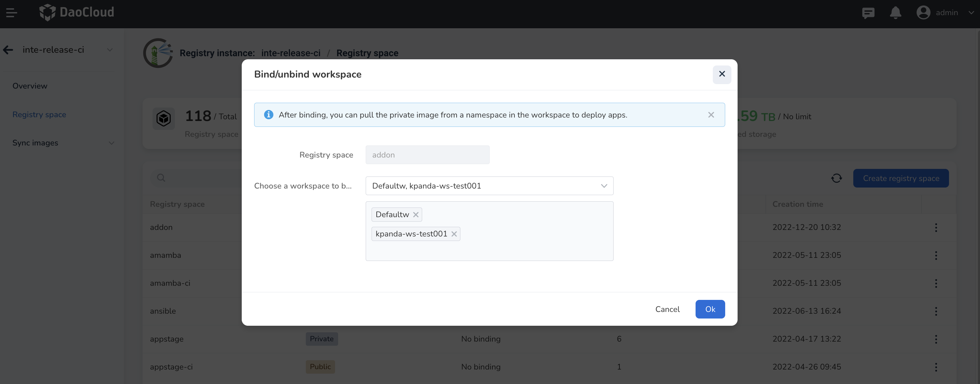Open the notifications bell
Image resolution: width=980 pixels, height=384 pixels.
click(x=896, y=12)
